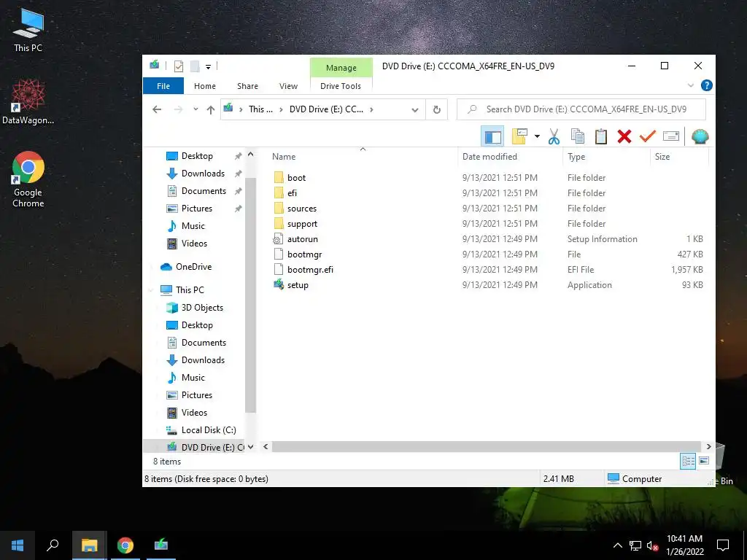Click chevron between This and DVD Drive
Screen dimensions: 747x560
coord(281,109)
